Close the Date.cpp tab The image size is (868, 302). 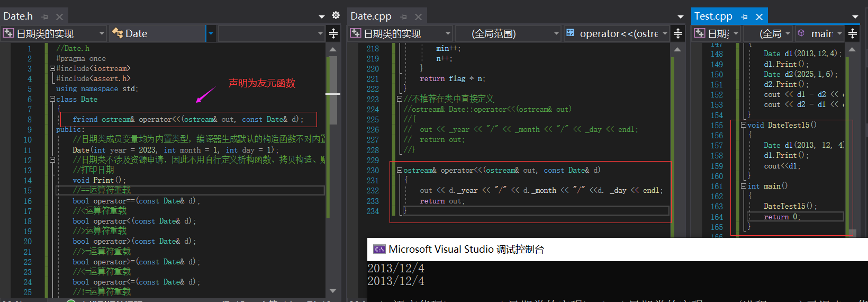click(418, 17)
